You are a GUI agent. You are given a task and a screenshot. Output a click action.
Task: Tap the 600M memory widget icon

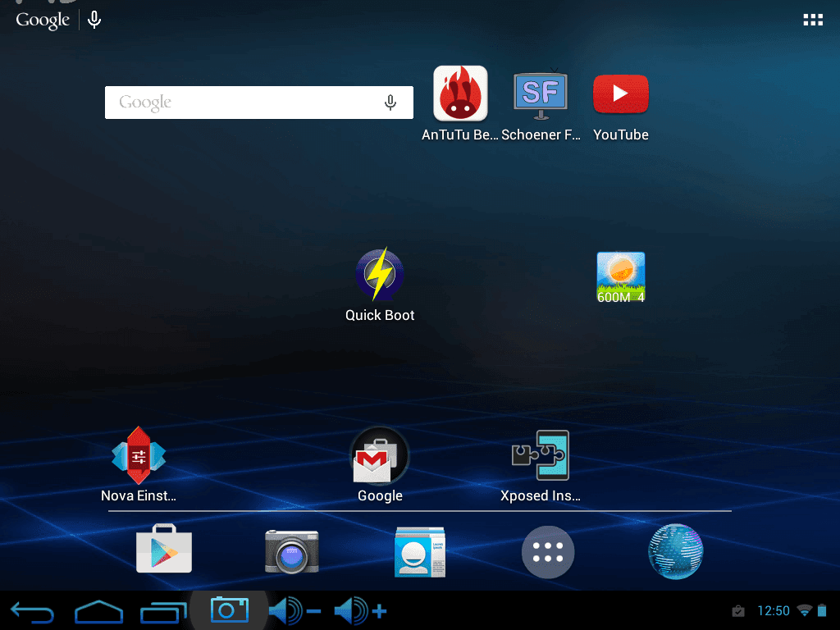point(620,277)
